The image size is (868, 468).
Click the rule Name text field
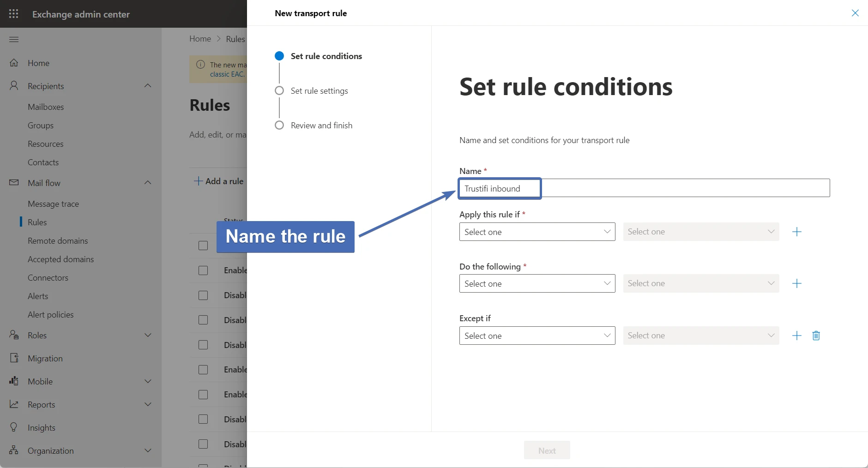point(644,188)
